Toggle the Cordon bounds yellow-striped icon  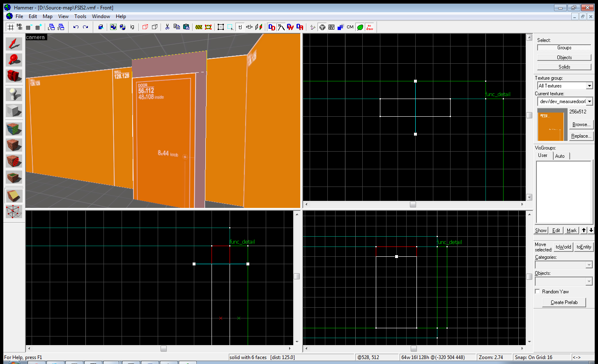(x=199, y=27)
